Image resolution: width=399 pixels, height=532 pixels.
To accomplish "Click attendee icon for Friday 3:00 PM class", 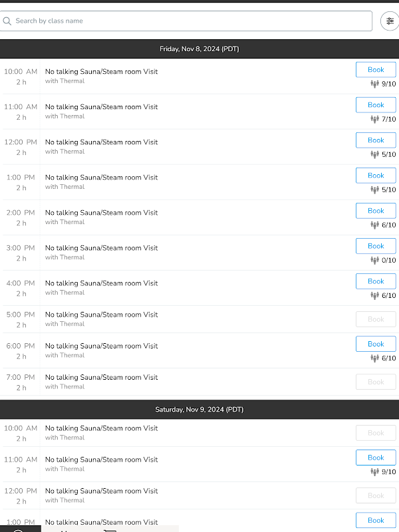I will coord(374,260).
